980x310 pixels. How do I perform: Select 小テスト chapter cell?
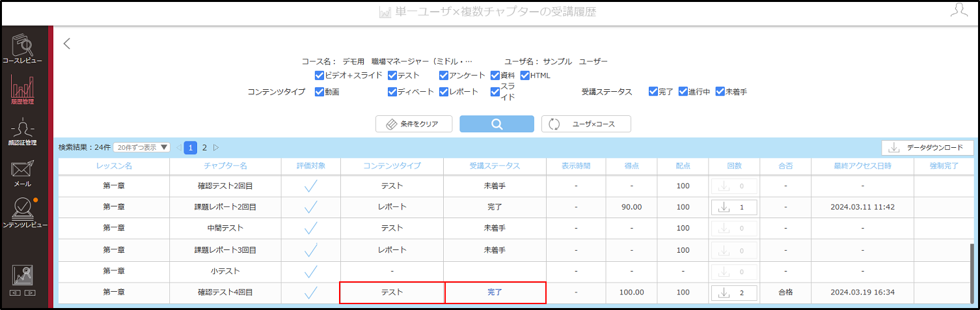(x=225, y=271)
